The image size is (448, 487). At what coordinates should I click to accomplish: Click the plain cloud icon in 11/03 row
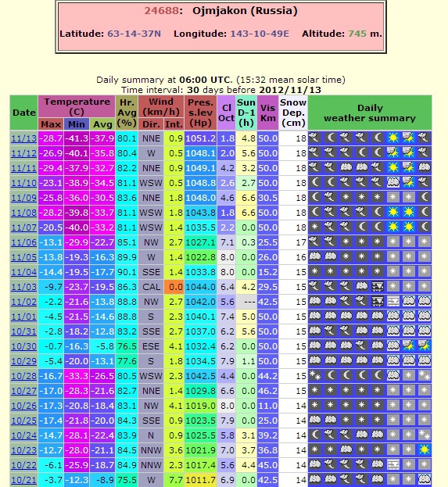[x=362, y=286]
